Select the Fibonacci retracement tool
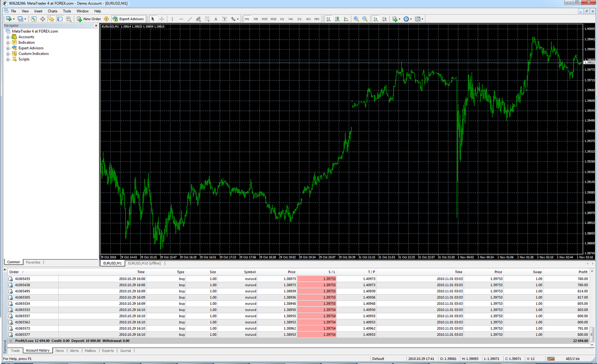The image size is (597, 364). click(x=207, y=19)
